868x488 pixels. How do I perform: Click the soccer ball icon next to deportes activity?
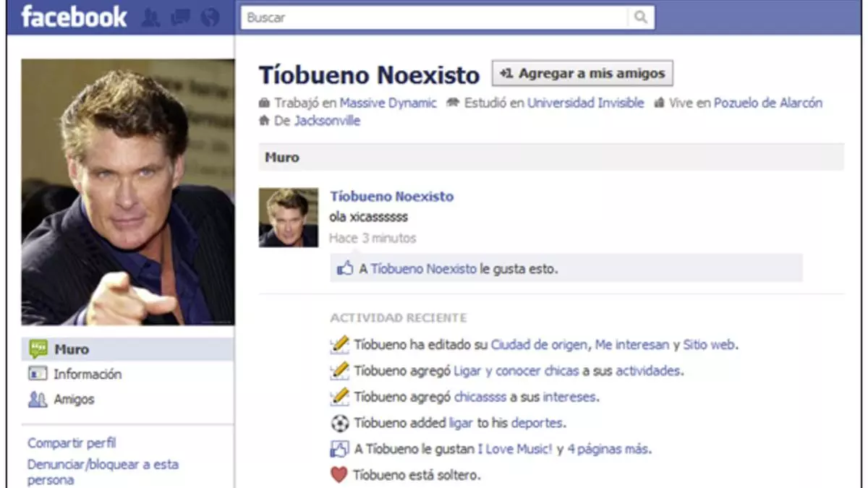[339, 423]
